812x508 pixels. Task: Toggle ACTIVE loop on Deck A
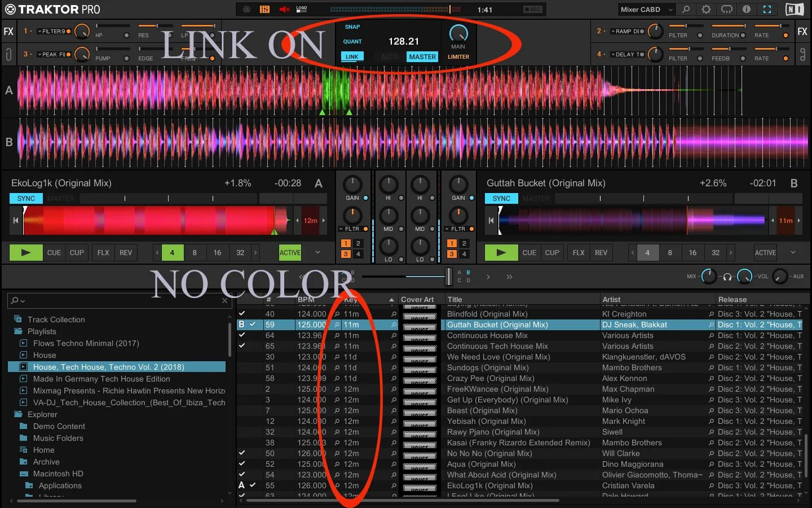click(290, 252)
